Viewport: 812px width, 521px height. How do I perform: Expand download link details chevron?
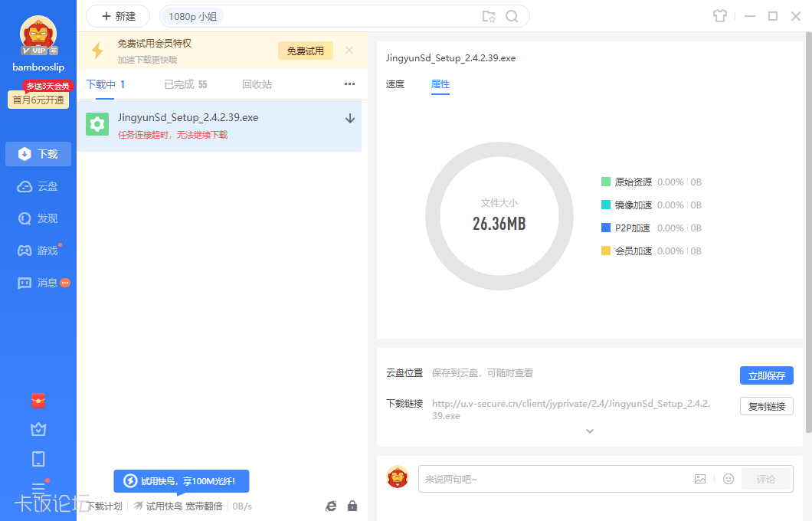pyautogui.click(x=590, y=431)
